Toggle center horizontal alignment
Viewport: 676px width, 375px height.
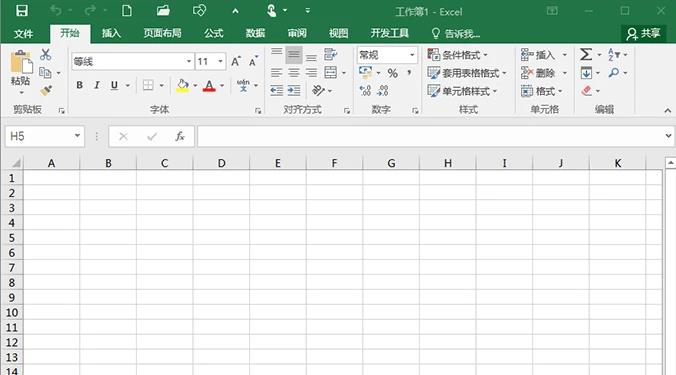(294, 72)
